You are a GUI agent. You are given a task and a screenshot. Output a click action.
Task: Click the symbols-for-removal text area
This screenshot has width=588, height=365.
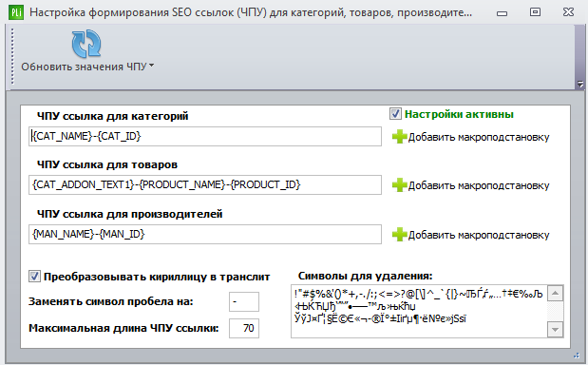tap(419, 312)
